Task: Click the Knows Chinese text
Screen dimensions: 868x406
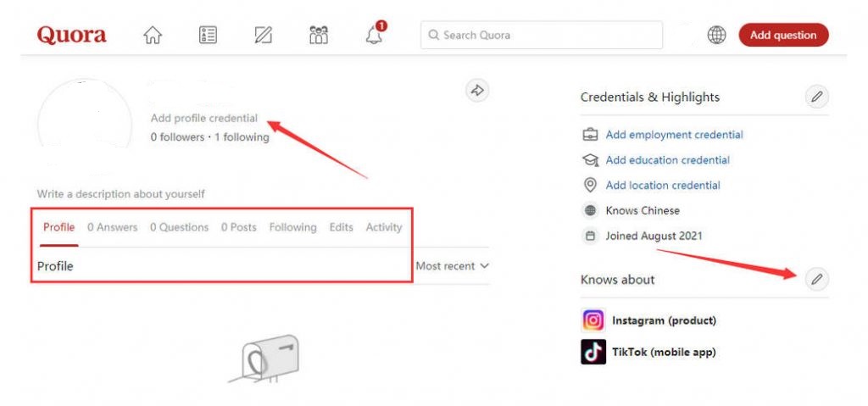Action: click(x=643, y=210)
